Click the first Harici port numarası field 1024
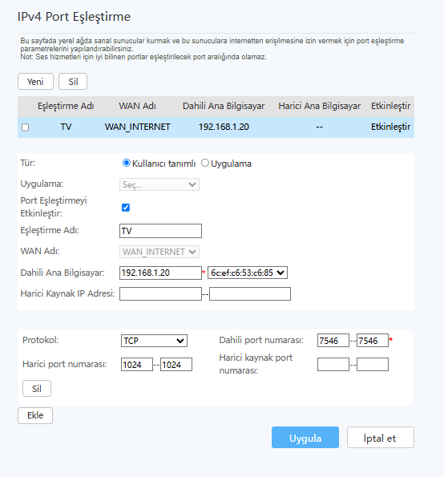This screenshot has height=477, width=448. 137,365
